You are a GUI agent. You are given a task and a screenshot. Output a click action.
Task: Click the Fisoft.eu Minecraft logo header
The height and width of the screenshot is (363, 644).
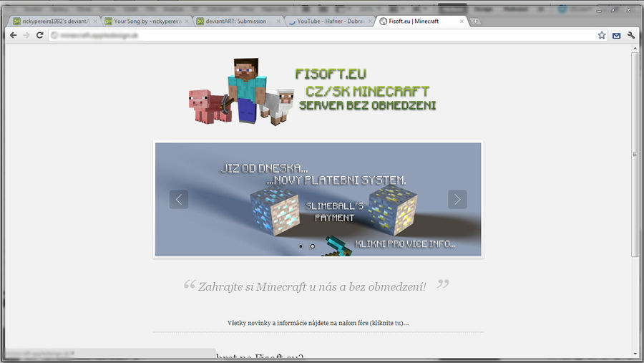coord(312,91)
